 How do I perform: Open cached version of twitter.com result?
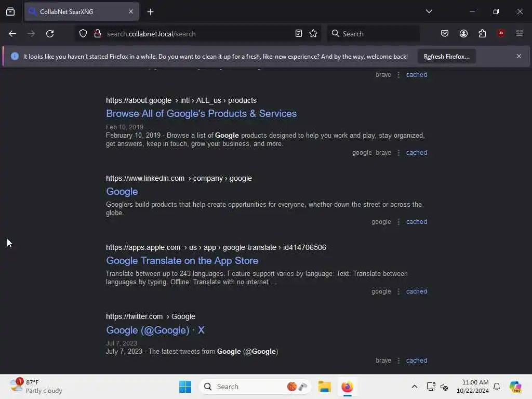417,361
